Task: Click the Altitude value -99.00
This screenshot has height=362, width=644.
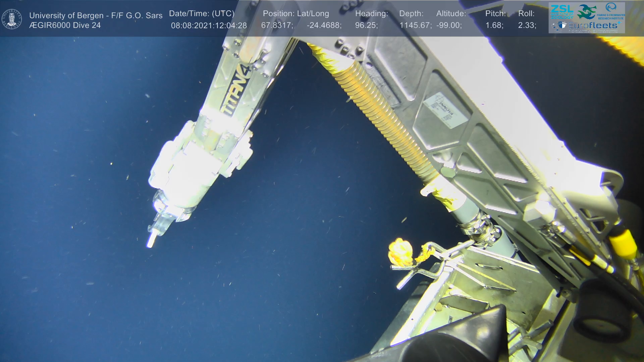Action: [x=449, y=25]
